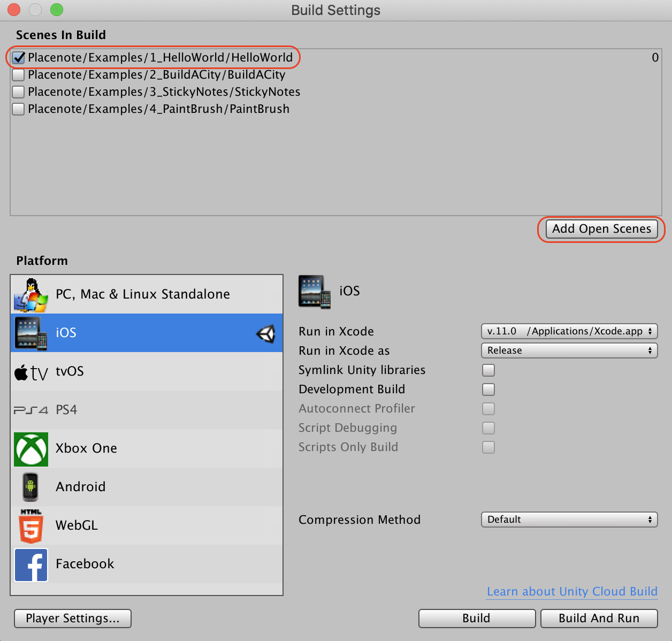The image size is (672, 641).
Task: Select the tvOS platform label
Action: tap(70, 371)
